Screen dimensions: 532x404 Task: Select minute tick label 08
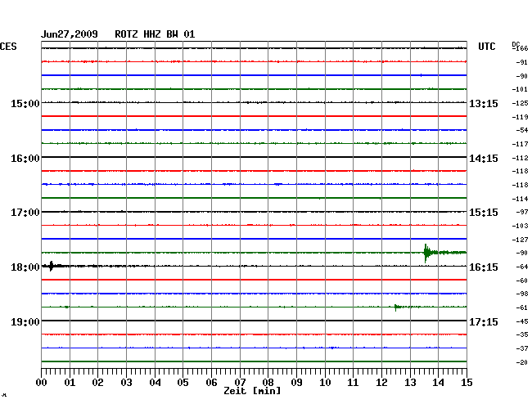click(268, 382)
